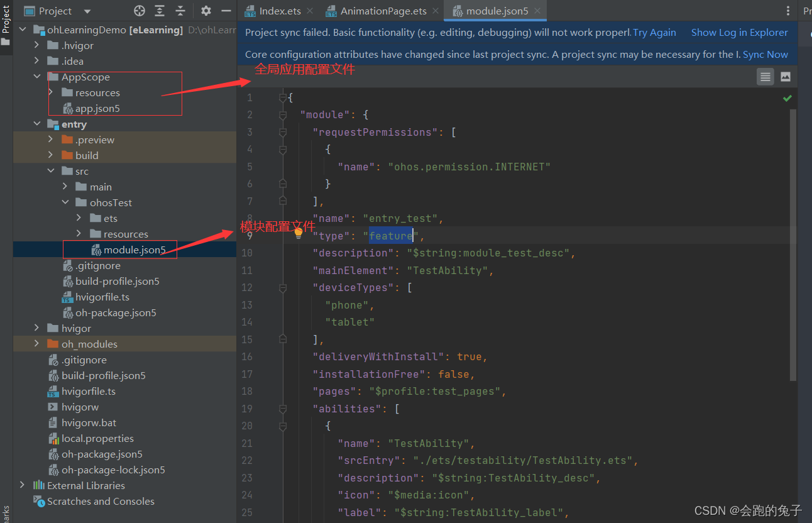Click the Sync Now link
Image resolution: width=812 pixels, height=523 pixels.
point(765,55)
